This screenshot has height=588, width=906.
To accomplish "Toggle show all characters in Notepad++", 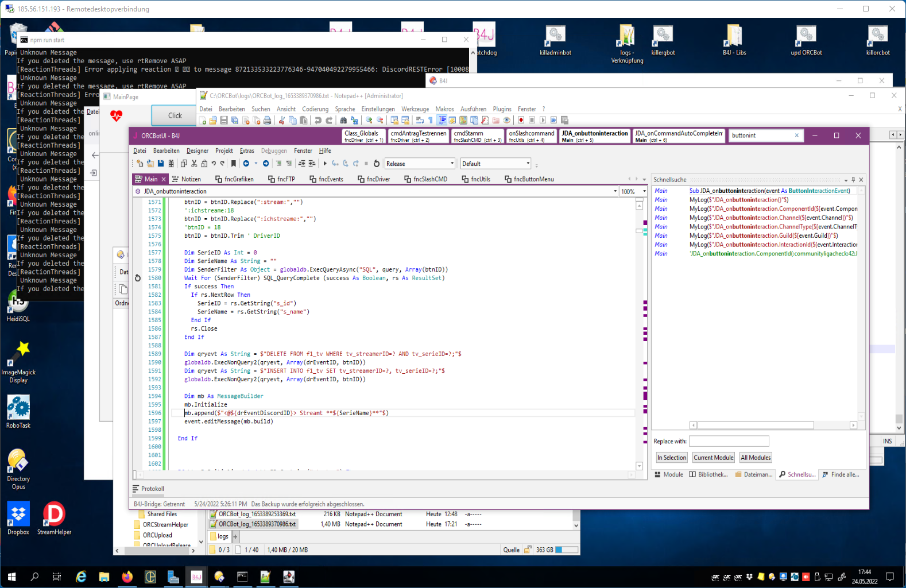I will (x=431, y=121).
